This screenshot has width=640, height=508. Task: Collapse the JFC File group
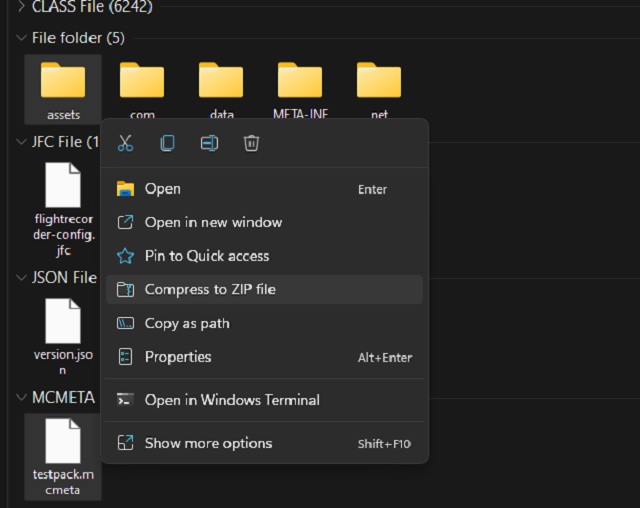tap(22, 142)
